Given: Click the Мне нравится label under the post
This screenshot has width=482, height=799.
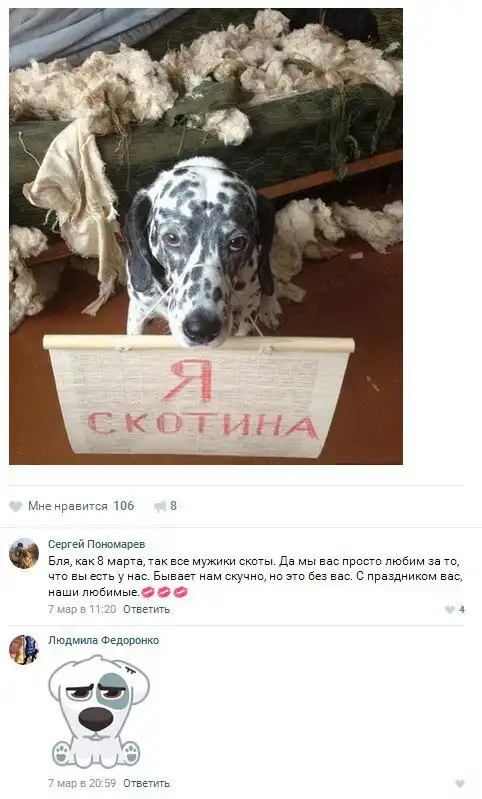Looking at the screenshot, I should tap(68, 506).
